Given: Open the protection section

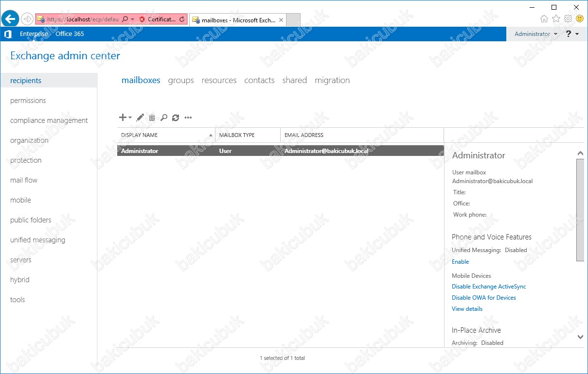Looking at the screenshot, I should pyautogui.click(x=26, y=160).
